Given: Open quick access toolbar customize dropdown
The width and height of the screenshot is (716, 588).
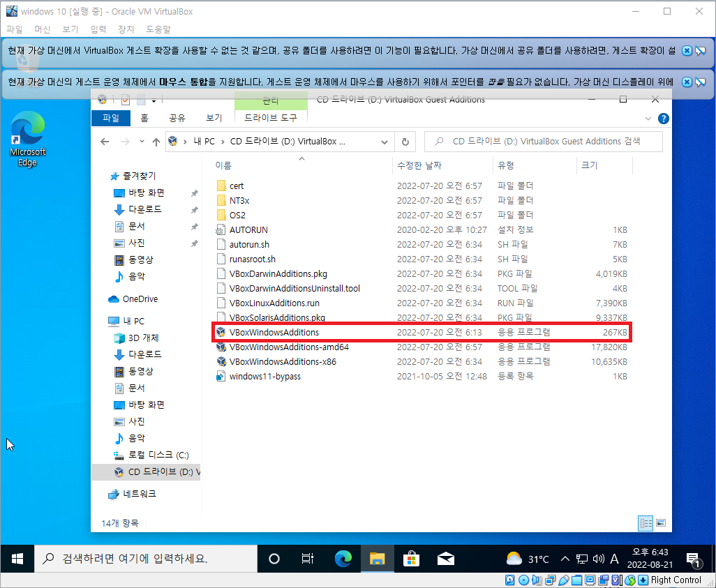Looking at the screenshot, I should pyautogui.click(x=154, y=100).
